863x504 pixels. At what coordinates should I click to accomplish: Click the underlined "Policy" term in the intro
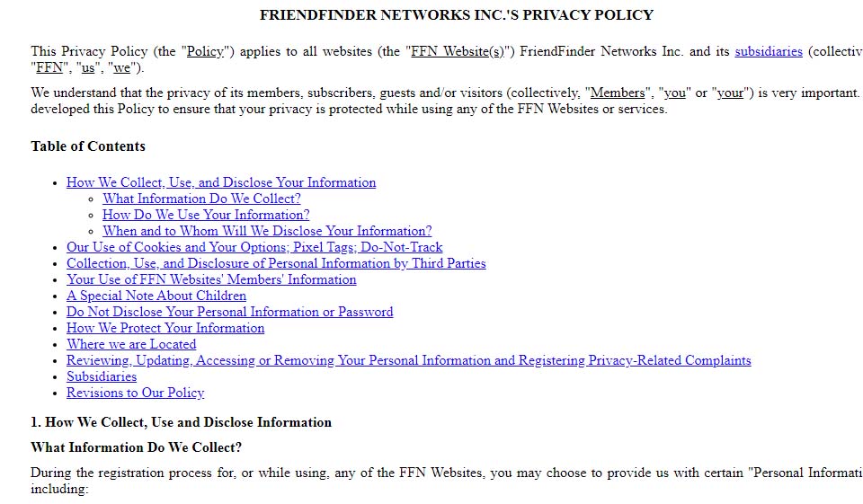(205, 51)
